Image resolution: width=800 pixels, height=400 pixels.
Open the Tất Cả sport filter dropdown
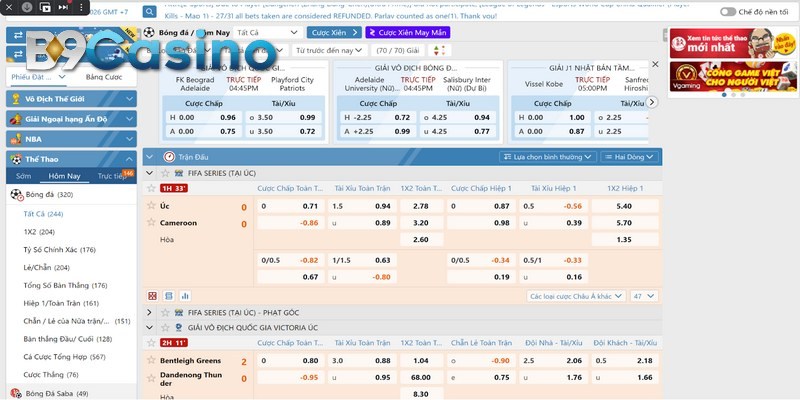(267, 33)
